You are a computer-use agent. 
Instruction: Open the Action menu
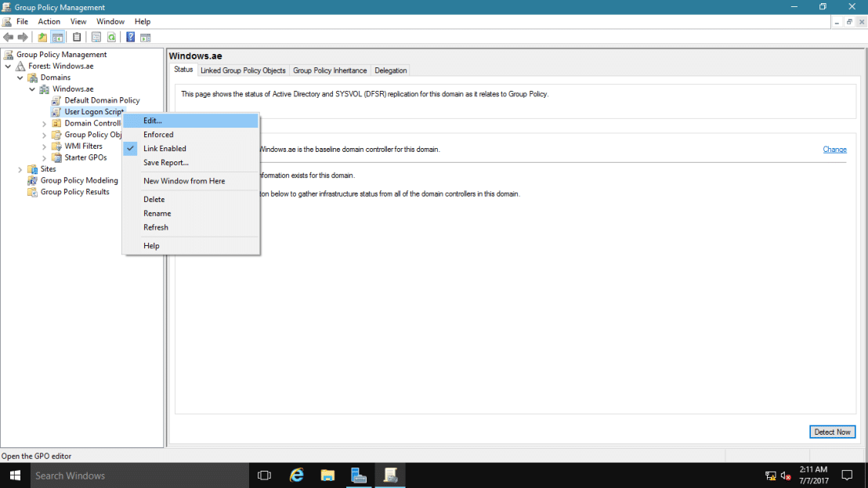[49, 22]
